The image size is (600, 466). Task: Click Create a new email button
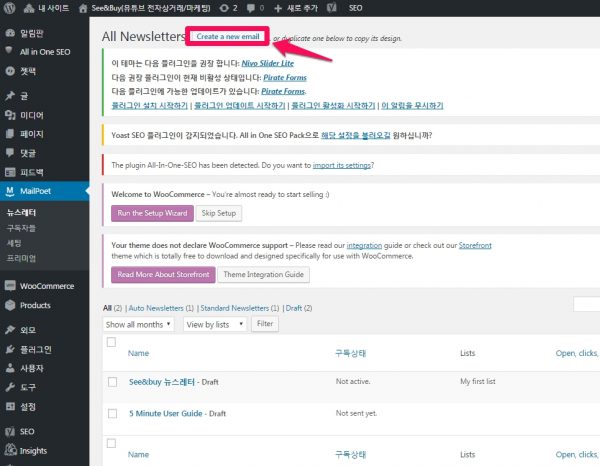click(x=228, y=36)
